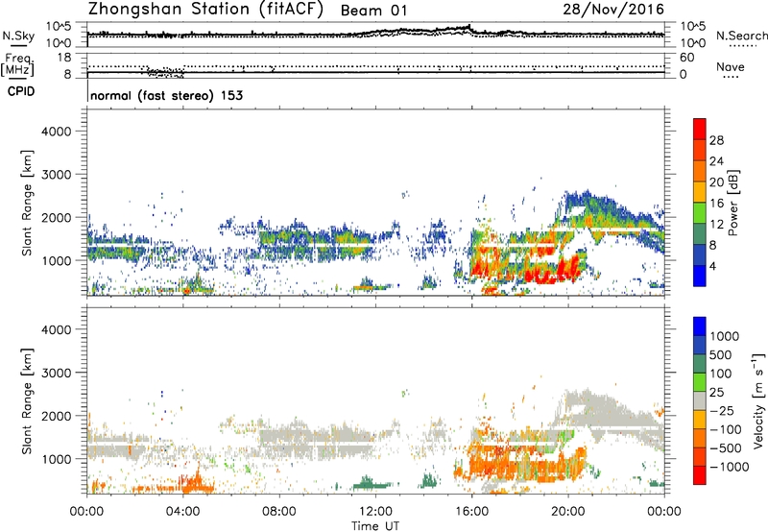The width and height of the screenshot is (768, 532).
Task: Click the '60' Nave axis tick
Action: pos(686,58)
